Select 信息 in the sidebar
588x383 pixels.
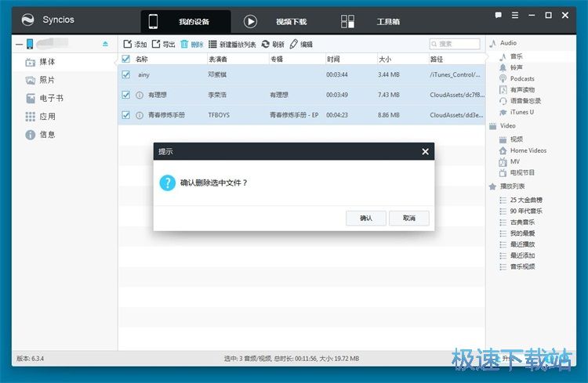tap(40, 135)
